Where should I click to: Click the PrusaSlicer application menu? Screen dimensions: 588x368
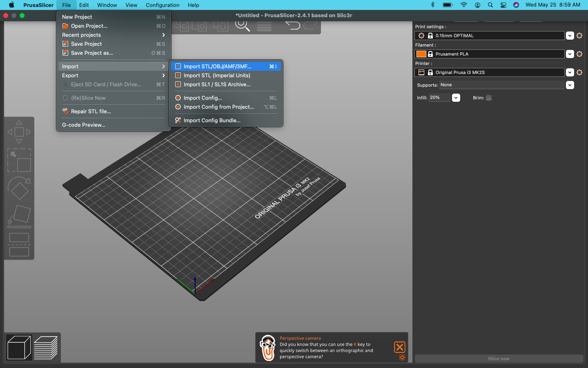click(x=38, y=5)
